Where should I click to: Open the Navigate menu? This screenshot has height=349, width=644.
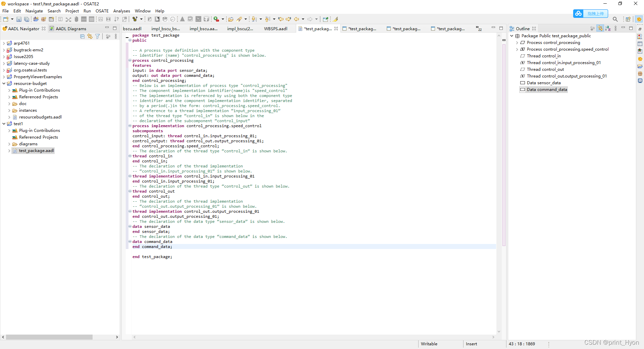tap(34, 11)
